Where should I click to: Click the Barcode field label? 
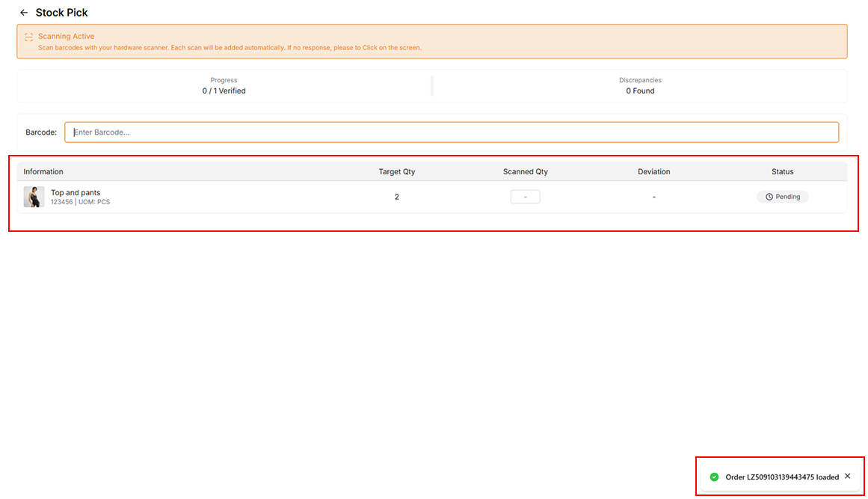coord(41,132)
